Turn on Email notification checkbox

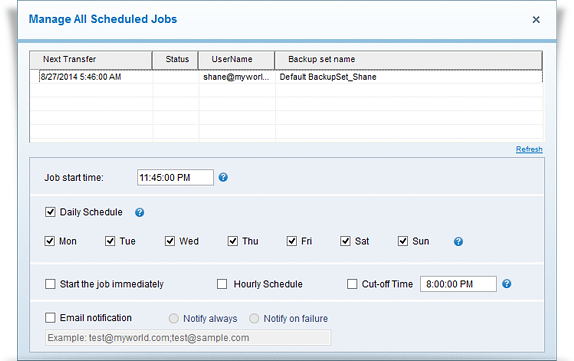click(x=50, y=317)
